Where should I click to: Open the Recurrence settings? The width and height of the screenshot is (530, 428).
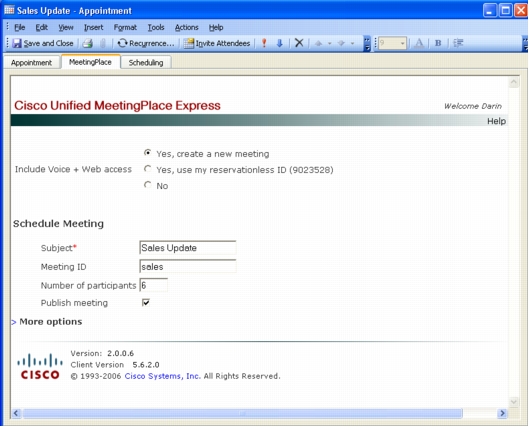click(x=146, y=43)
